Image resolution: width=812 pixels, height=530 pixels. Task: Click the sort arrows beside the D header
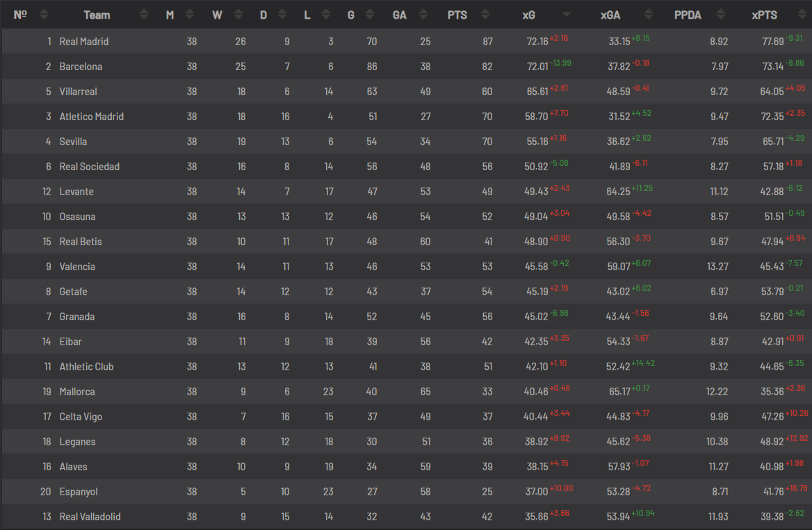[284, 15]
